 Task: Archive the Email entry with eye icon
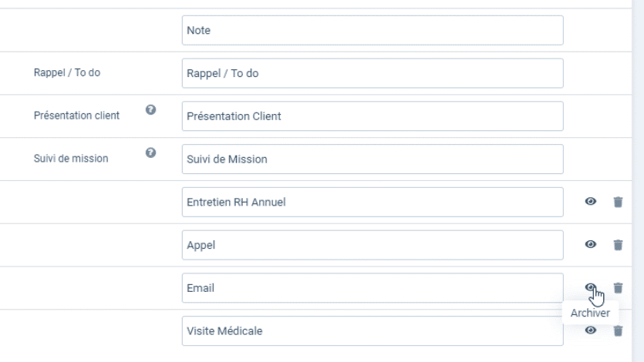tap(591, 287)
